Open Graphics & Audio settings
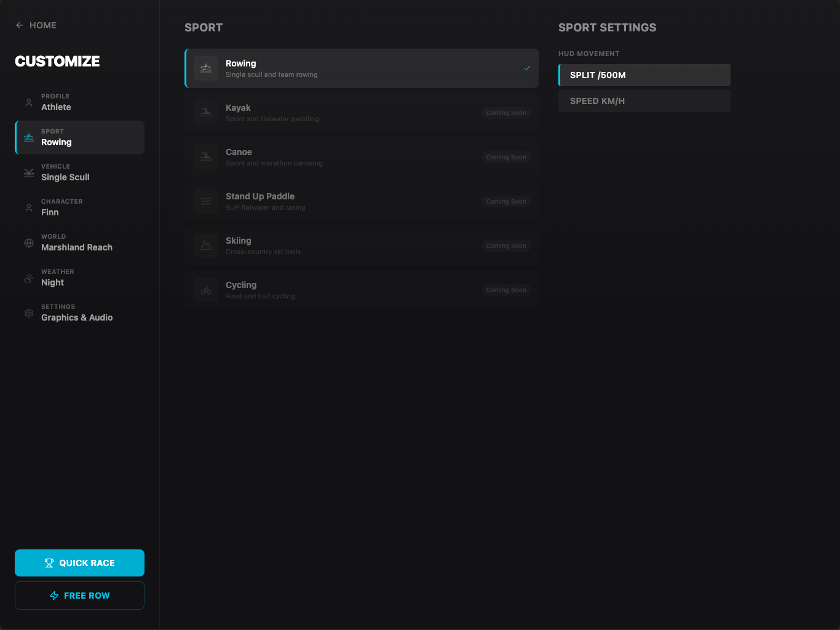This screenshot has width=840, height=630. (x=80, y=313)
